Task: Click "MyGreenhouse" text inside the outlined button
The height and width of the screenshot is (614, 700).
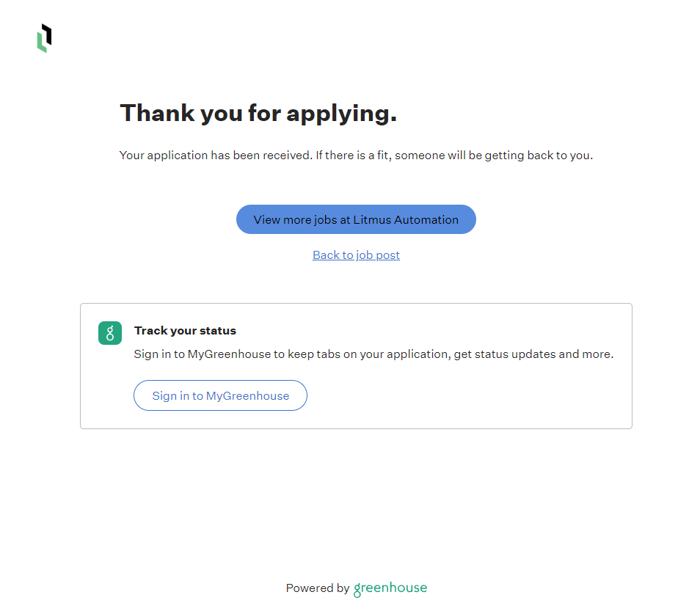Action: pos(247,396)
